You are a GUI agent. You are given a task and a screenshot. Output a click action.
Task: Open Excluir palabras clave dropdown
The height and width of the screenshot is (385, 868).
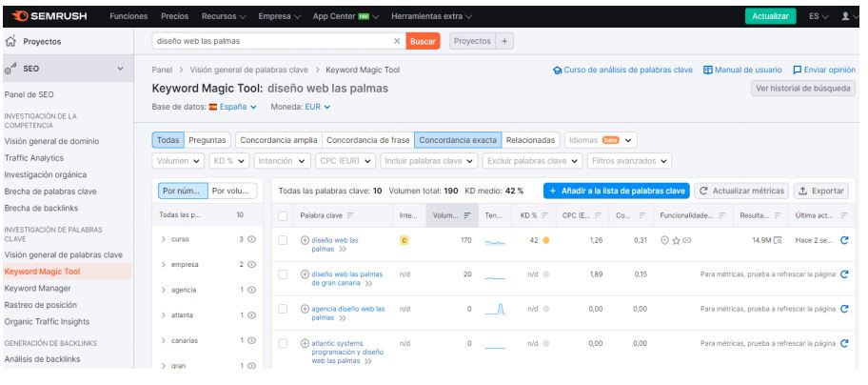click(533, 161)
